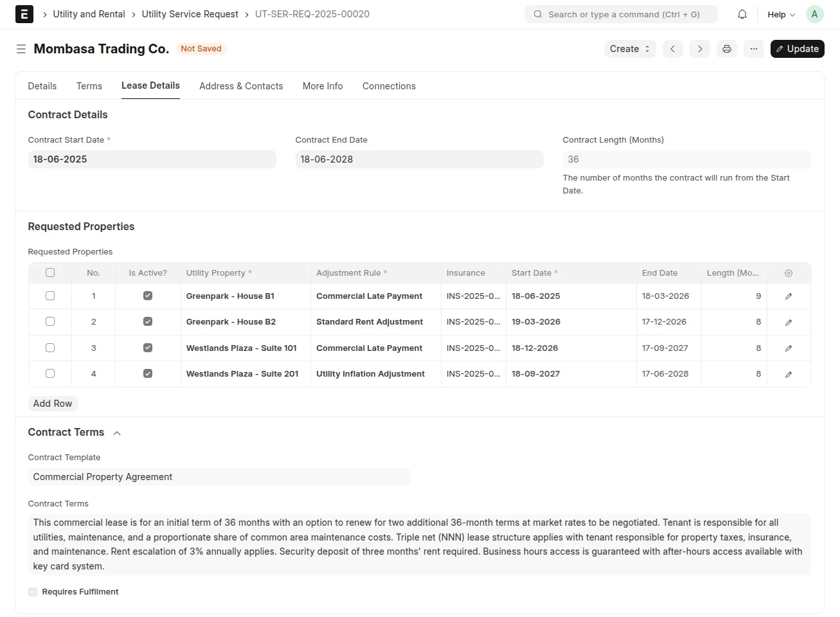
Task: Toggle Is Active for Greenpark - House B1
Action: [x=148, y=296]
